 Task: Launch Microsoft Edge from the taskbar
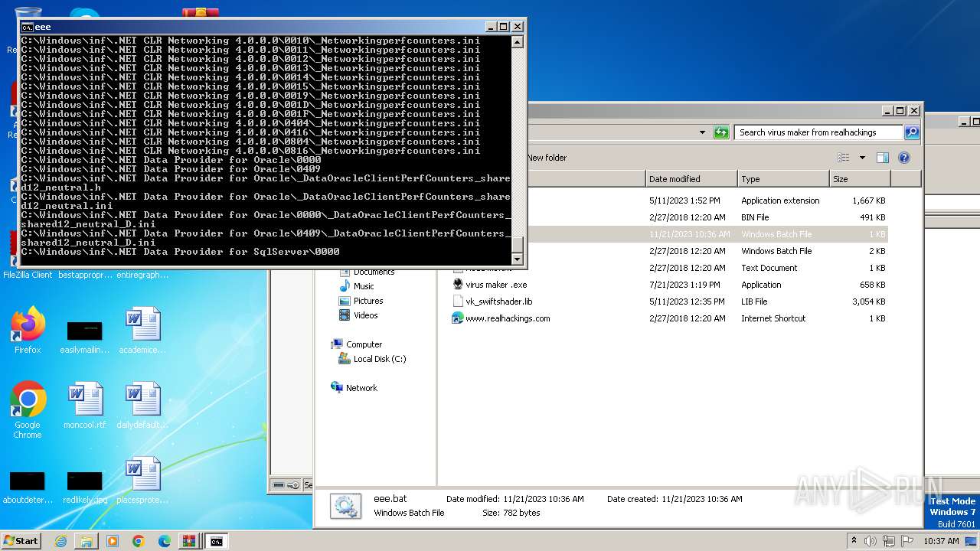click(x=164, y=541)
